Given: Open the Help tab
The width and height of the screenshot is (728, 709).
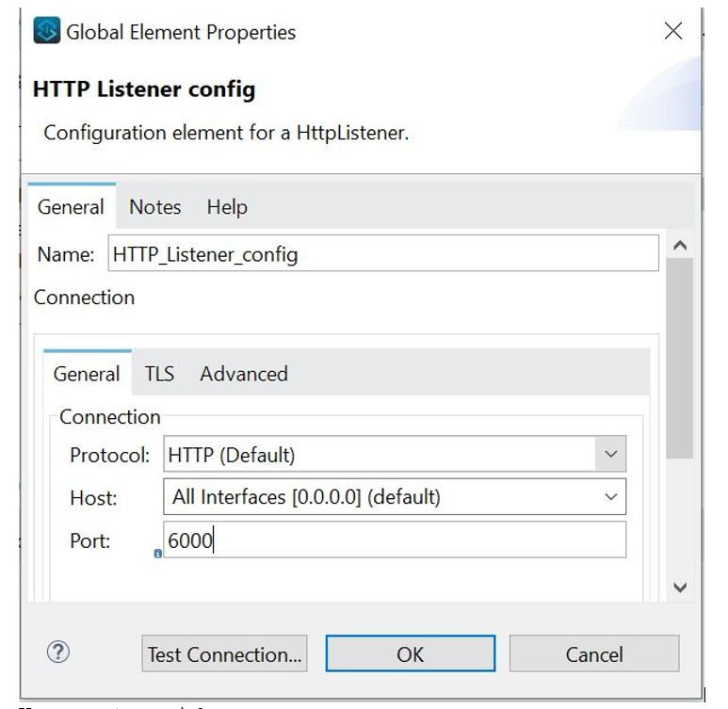Looking at the screenshot, I should [227, 207].
